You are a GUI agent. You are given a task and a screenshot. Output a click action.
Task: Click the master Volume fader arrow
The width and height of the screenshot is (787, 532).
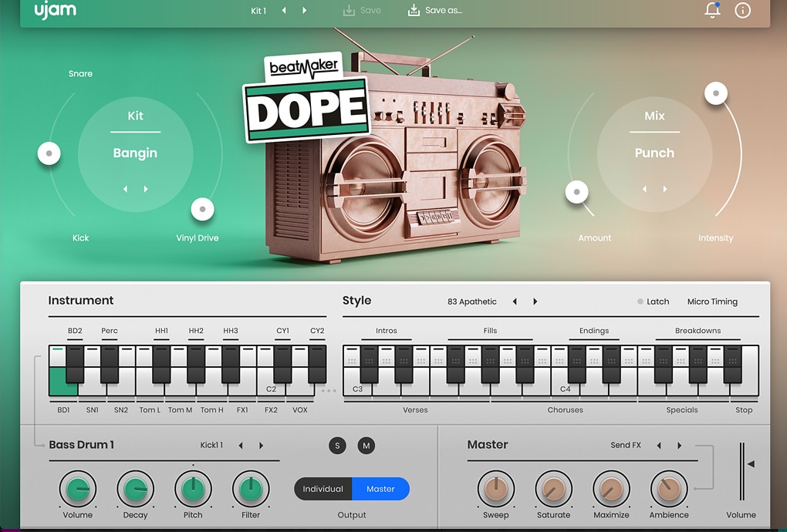coord(751,464)
